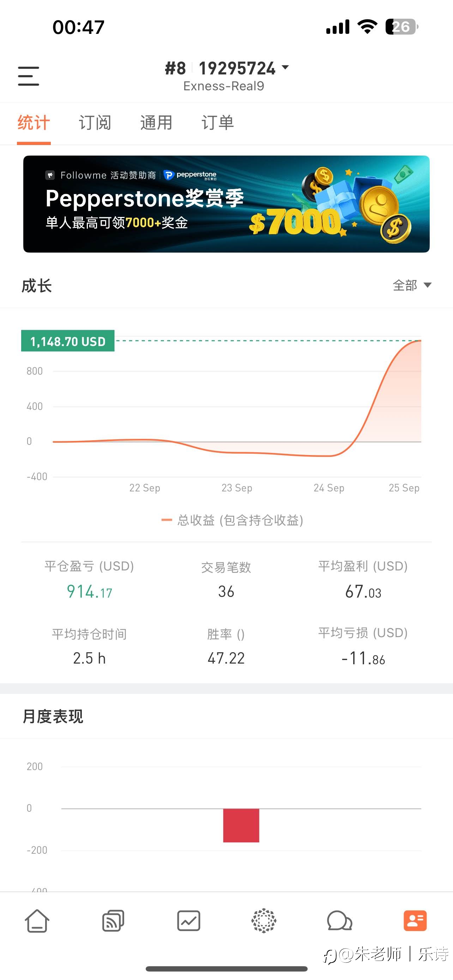The image size is (453, 980).
Task: Tap the 24 Sep date on growth chart
Action: 328,488
